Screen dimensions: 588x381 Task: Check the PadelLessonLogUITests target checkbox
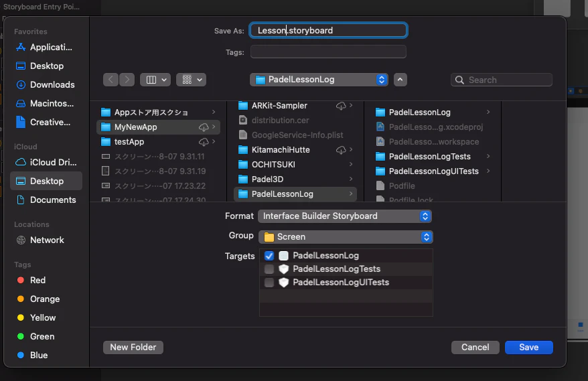point(269,283)
